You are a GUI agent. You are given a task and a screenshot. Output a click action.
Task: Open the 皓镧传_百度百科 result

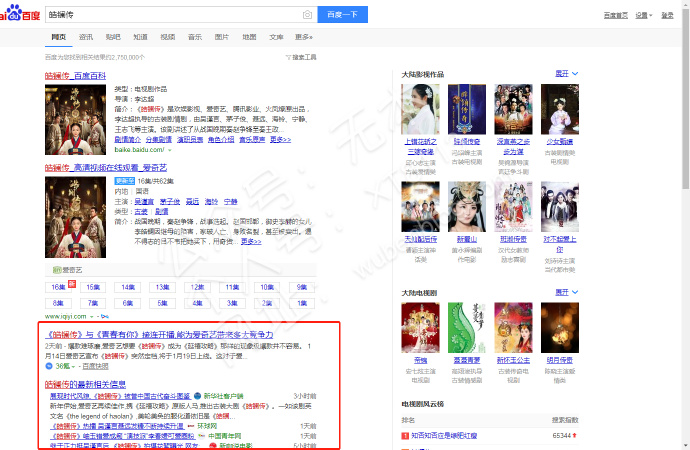75,76
